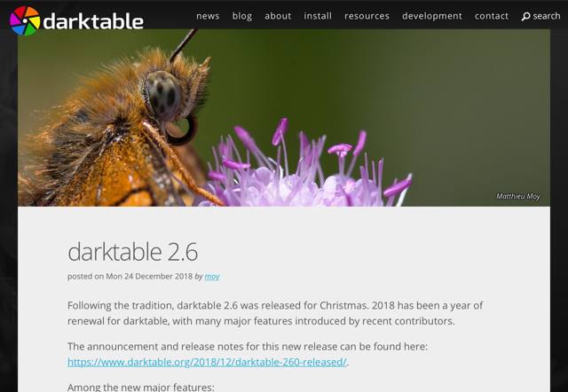Click the paragraph starting with Following the tradition
The height and width of the screenshot is (392, 568).
275,313
